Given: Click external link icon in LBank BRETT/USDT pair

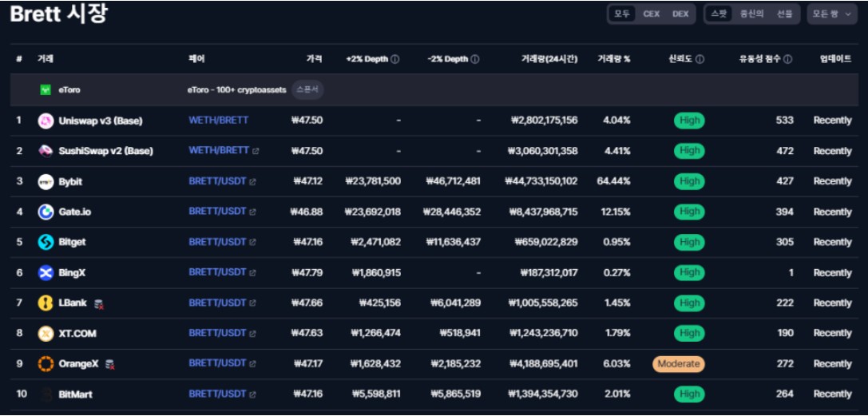Looking at the screenshot, I should click(252, 303).
